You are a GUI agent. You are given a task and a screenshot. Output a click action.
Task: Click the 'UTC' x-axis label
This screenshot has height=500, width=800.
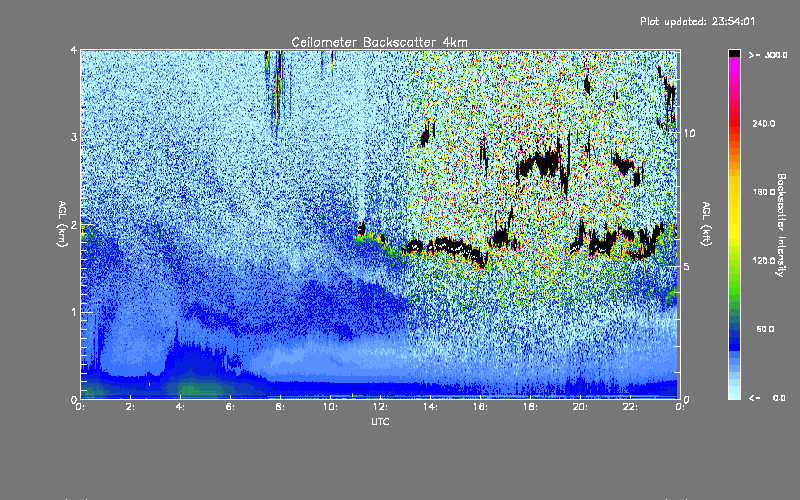point(380,421)
